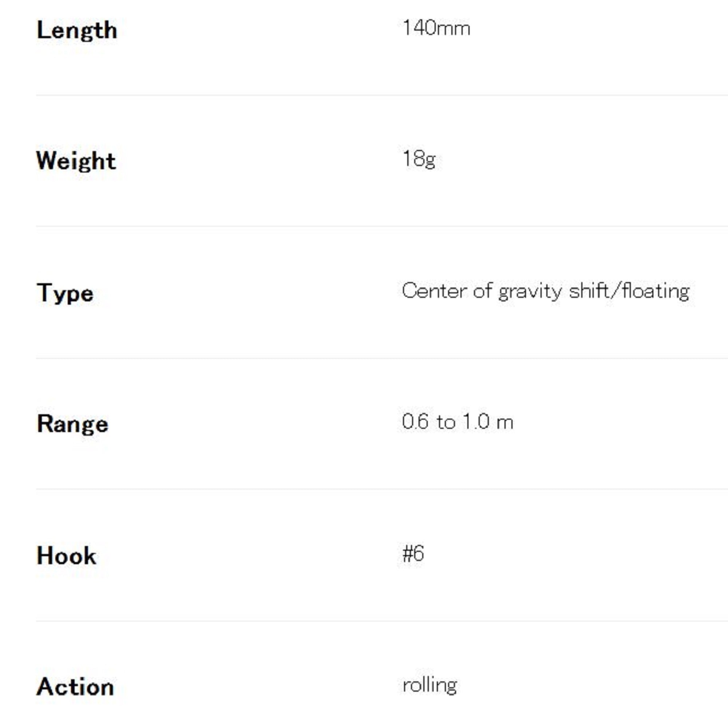Screen dimensions: 728x712
Task: Click the Type row label
Action: pyautogui.click(x=65, y=293)
